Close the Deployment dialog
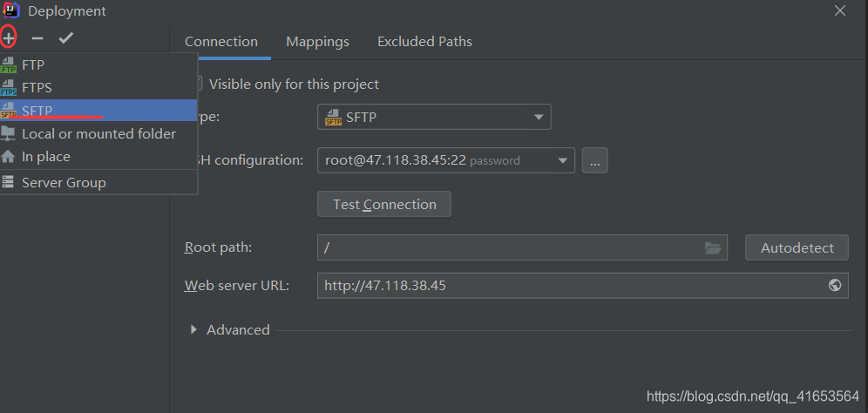The image size is (868, 413). 840,10
